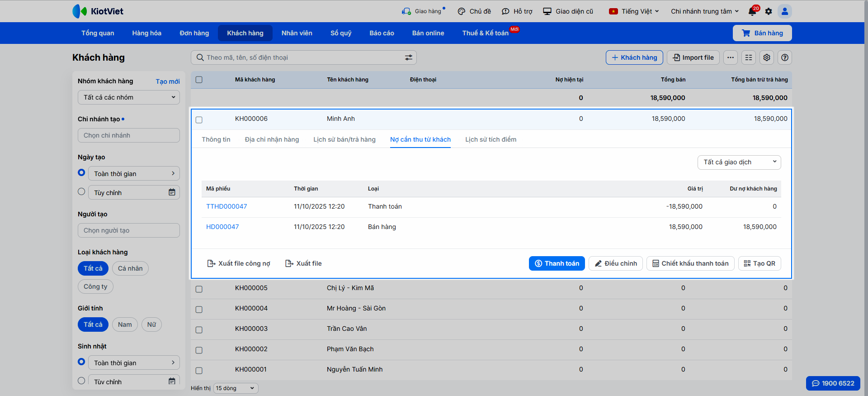Toggle the list view layout icon

pos(749,57)
